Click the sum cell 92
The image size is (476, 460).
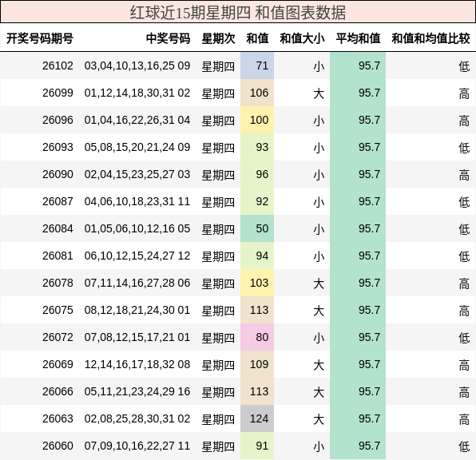pyautogui.click(x=257, y=201)
